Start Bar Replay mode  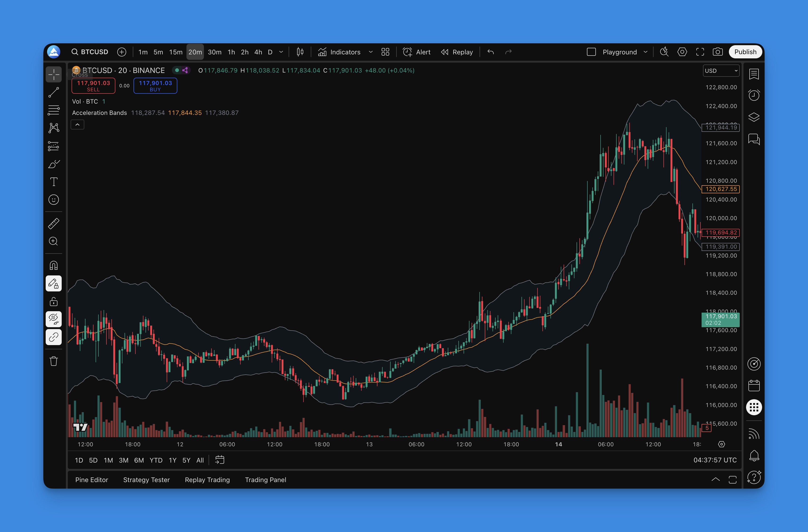point(457,52)
